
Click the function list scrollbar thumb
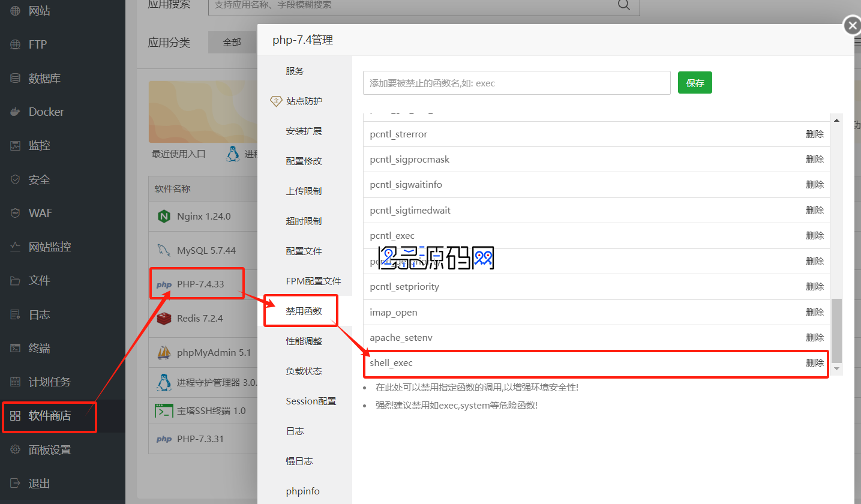coord(836,331)
